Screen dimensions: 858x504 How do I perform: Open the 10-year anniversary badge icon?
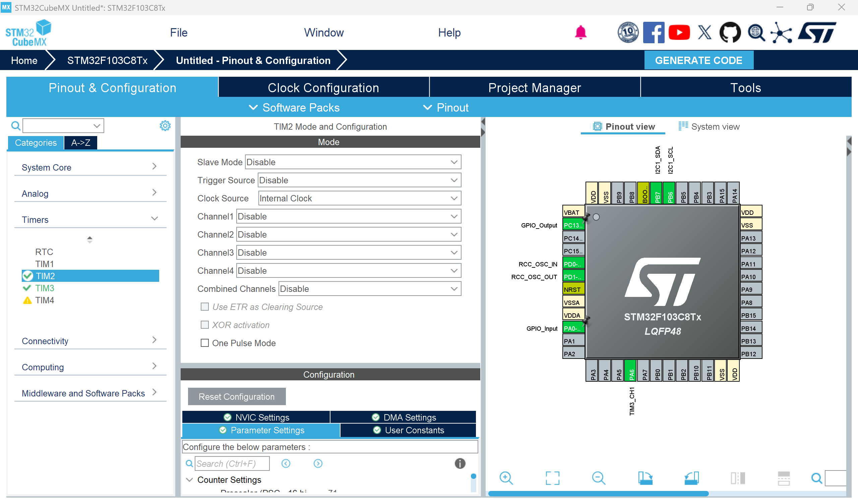628,33
